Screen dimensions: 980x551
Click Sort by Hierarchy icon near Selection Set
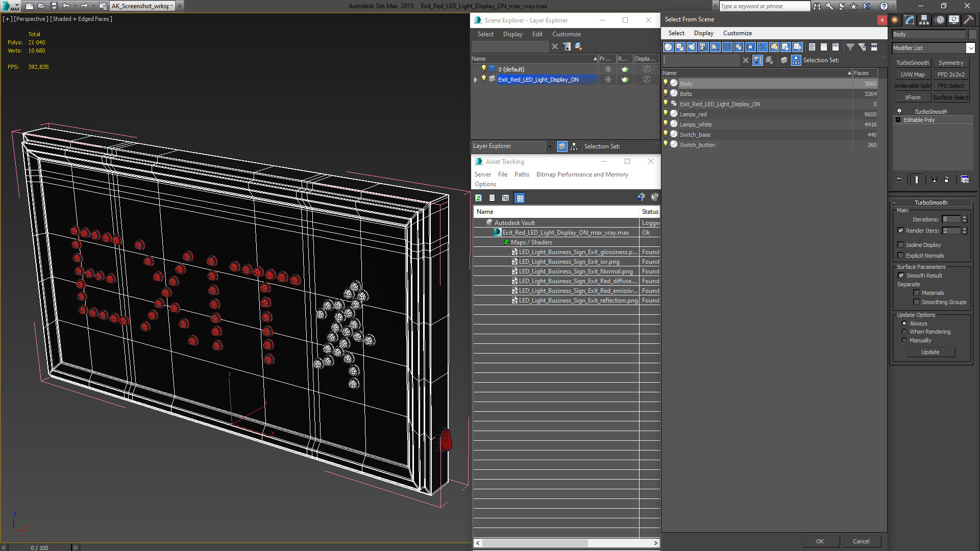coord(796,60)
